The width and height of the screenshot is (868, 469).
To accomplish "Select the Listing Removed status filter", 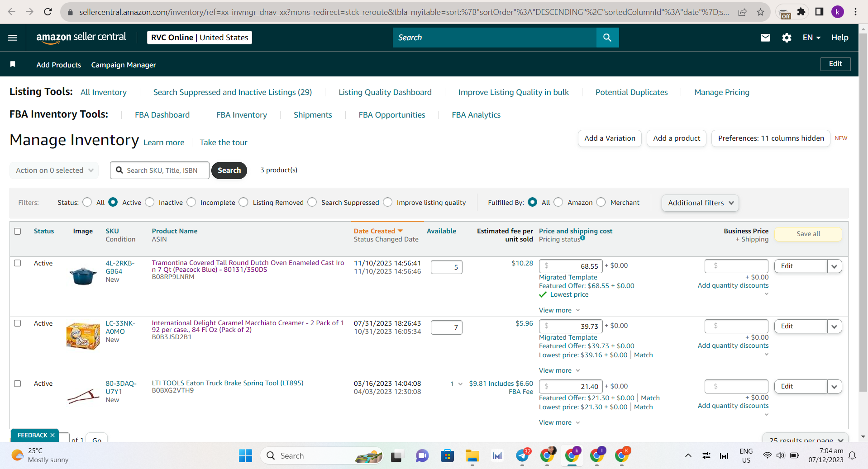I will click(243, 202).
